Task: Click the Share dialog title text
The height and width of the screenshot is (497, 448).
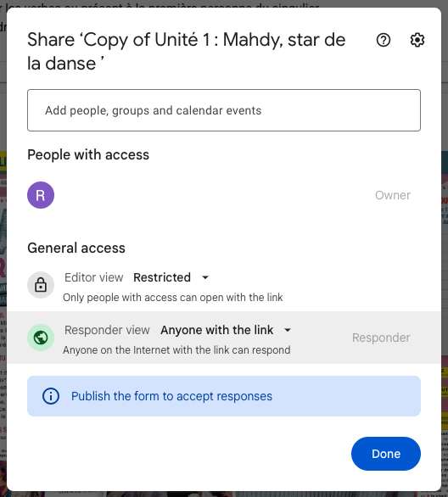Action: click(x=187, y=52)
